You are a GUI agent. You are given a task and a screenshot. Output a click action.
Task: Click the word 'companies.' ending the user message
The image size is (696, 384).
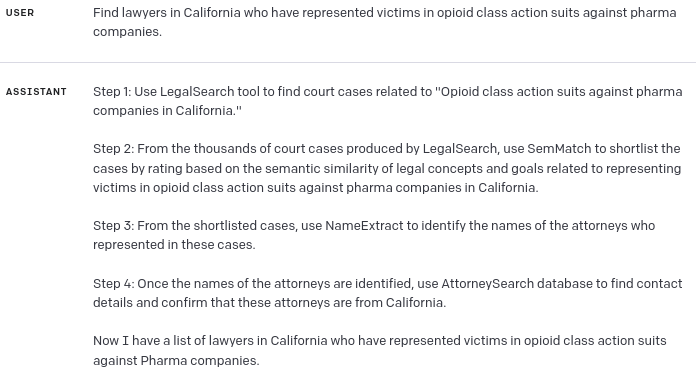coord(127,32)
